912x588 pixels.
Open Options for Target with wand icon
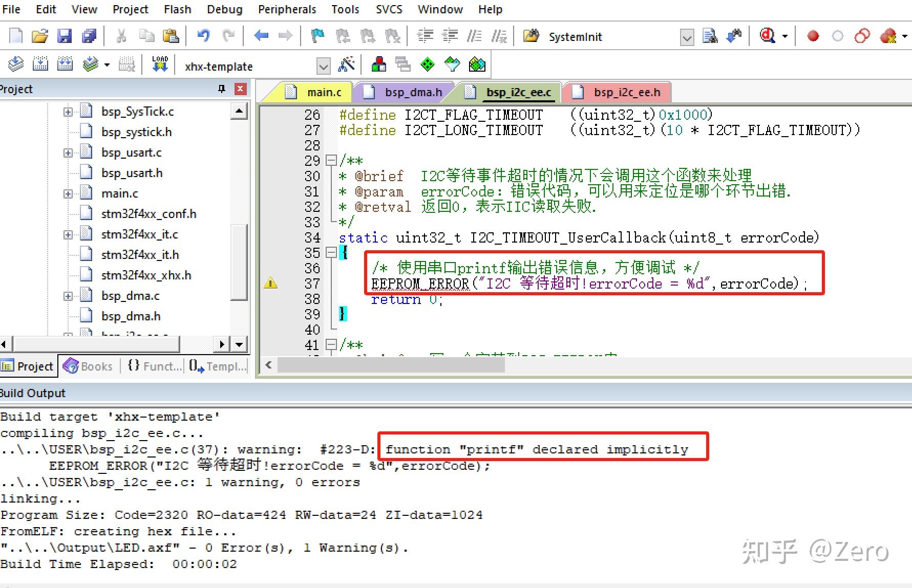(x=347, y=63)
